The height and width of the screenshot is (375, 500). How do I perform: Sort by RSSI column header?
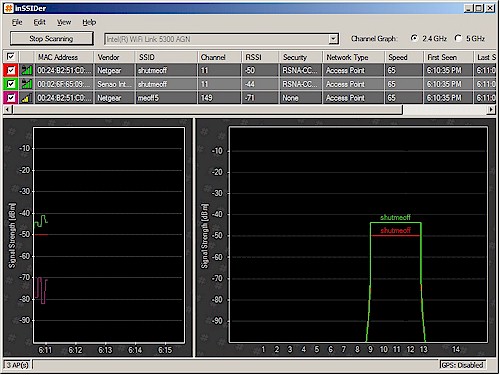[x=260, y=57]
